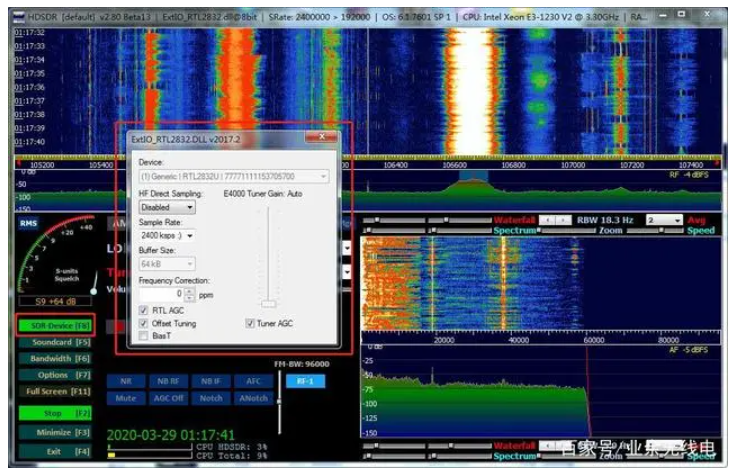Click the E4000 Tuner Gain slider
Screen dimensions: 735x471
point(268,303)
